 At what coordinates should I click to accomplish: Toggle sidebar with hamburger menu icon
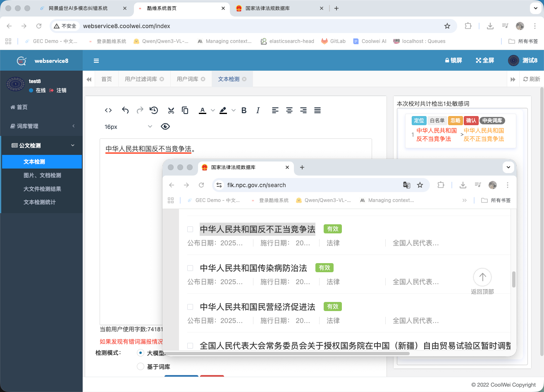[x=96, y=61]
